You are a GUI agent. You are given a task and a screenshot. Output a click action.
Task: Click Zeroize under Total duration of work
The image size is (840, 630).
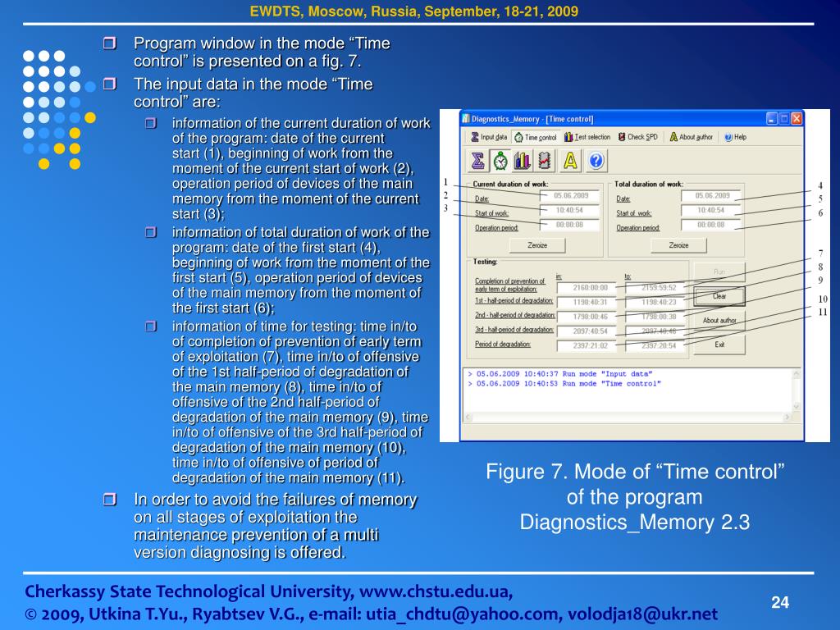[678, 244]
